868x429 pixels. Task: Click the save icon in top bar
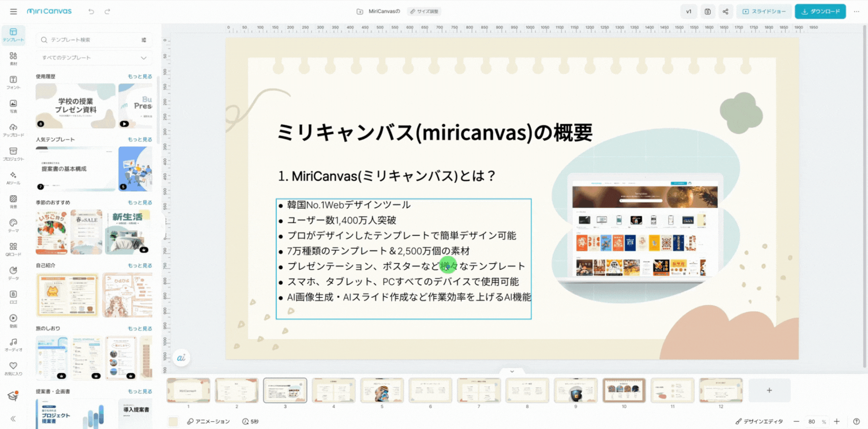click(708, 11)
